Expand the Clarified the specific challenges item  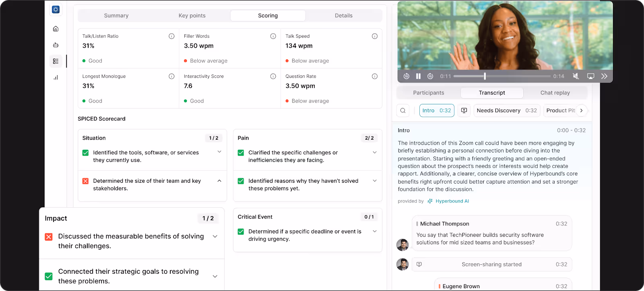[375, 153]
